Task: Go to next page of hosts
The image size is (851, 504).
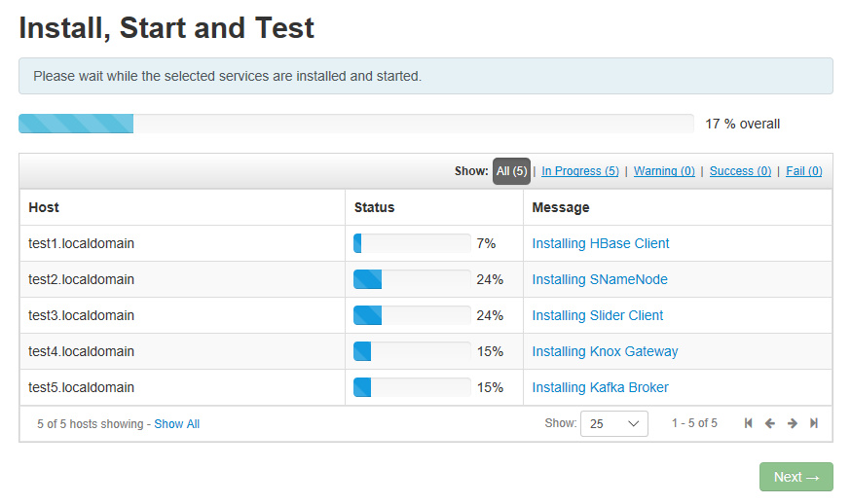Action: point(793,423)
